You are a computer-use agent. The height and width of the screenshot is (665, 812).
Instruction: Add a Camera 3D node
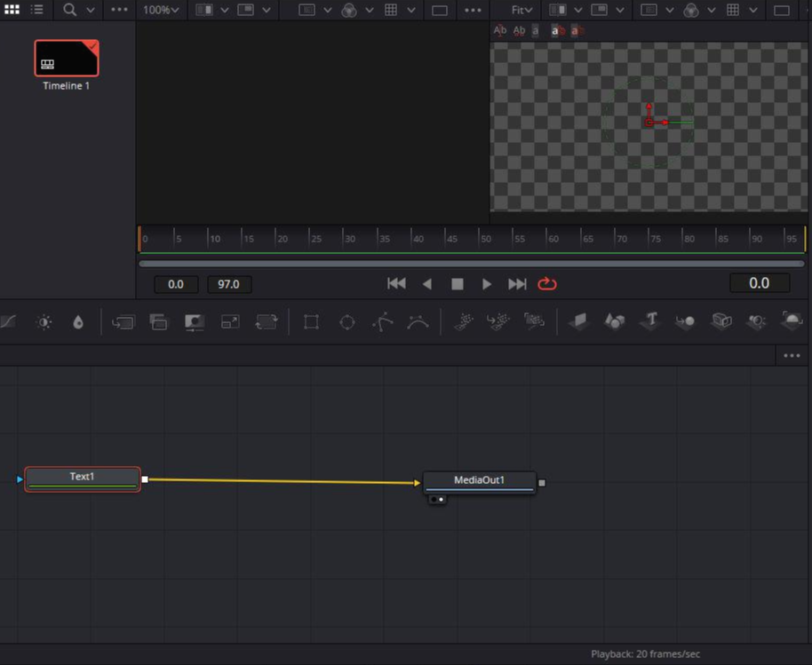(x=721, y=321)
